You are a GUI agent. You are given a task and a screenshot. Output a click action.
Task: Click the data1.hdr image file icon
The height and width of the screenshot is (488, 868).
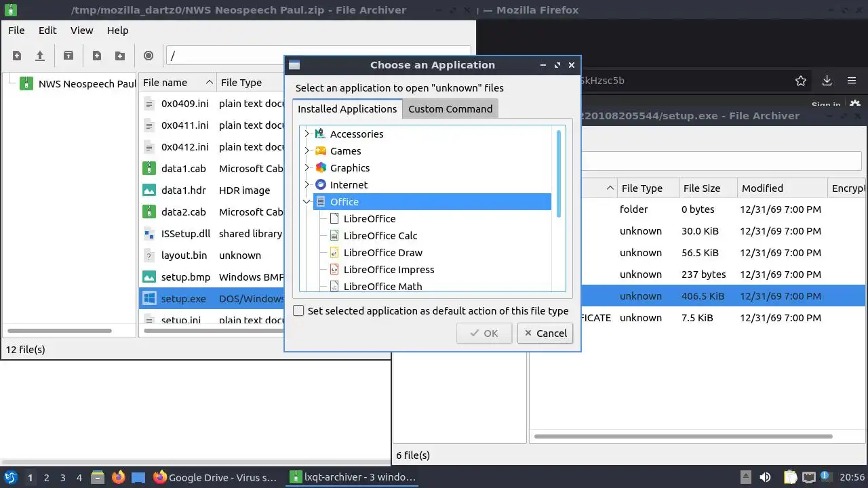[149, 190]
